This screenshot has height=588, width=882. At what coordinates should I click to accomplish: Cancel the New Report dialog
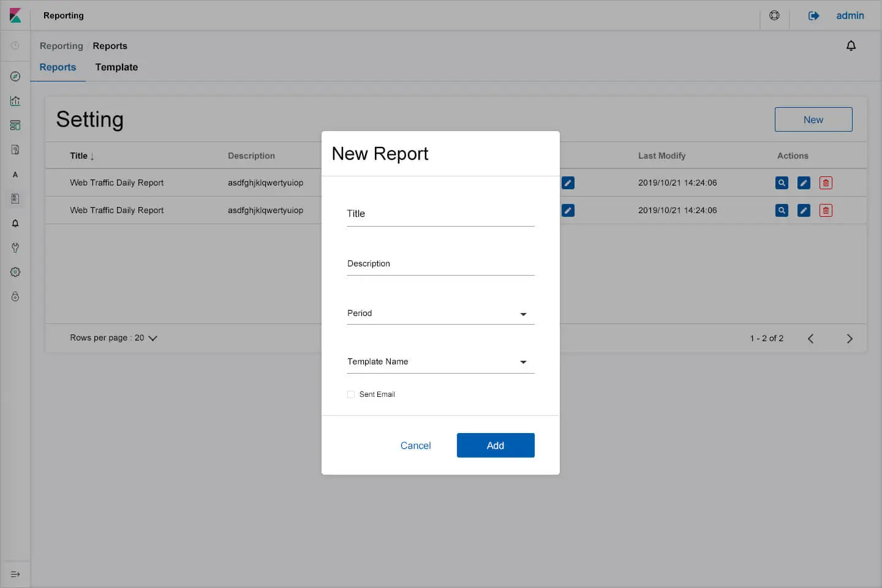click(x=415, y=446)
